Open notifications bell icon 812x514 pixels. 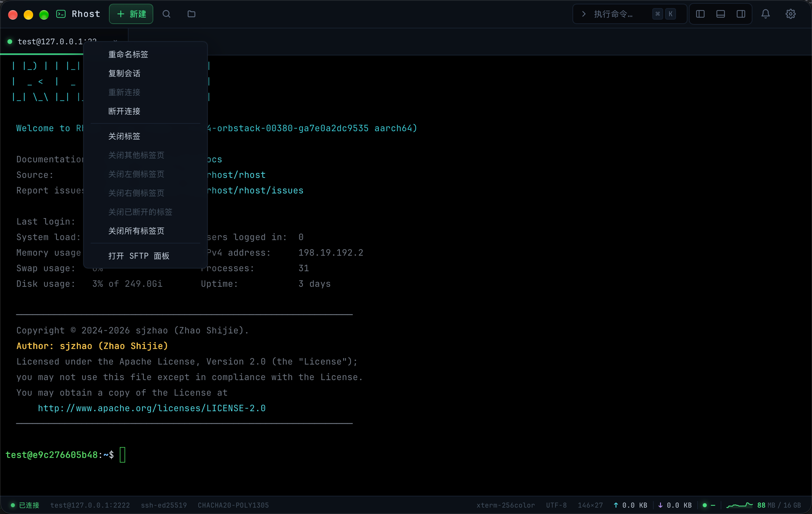[766, 14]
